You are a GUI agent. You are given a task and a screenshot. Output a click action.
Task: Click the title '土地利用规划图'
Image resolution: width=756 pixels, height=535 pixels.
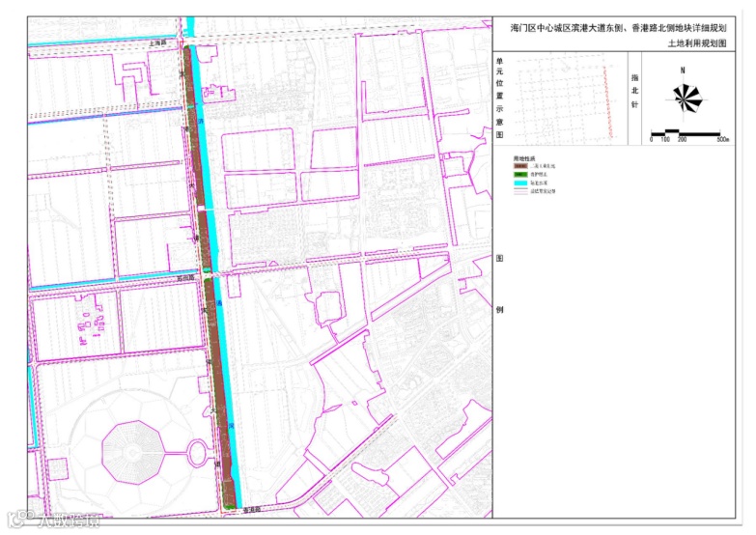[x=697, y=43]
